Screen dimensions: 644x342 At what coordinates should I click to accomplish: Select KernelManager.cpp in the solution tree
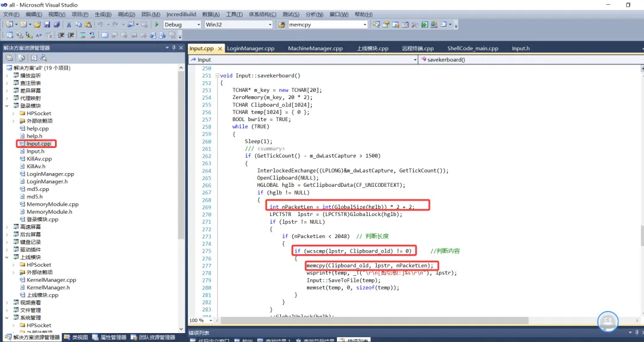pyautogui.click(x=51, y=280)
